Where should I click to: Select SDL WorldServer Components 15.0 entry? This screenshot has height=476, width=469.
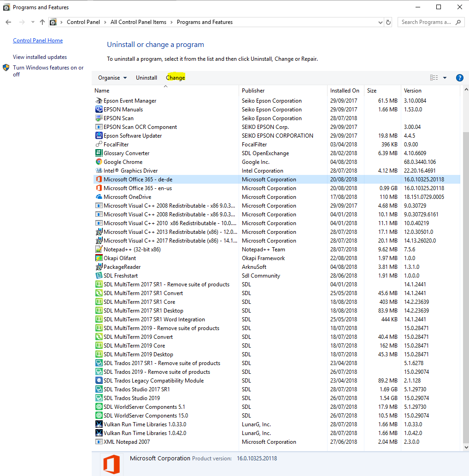click(x=277, y=416)
